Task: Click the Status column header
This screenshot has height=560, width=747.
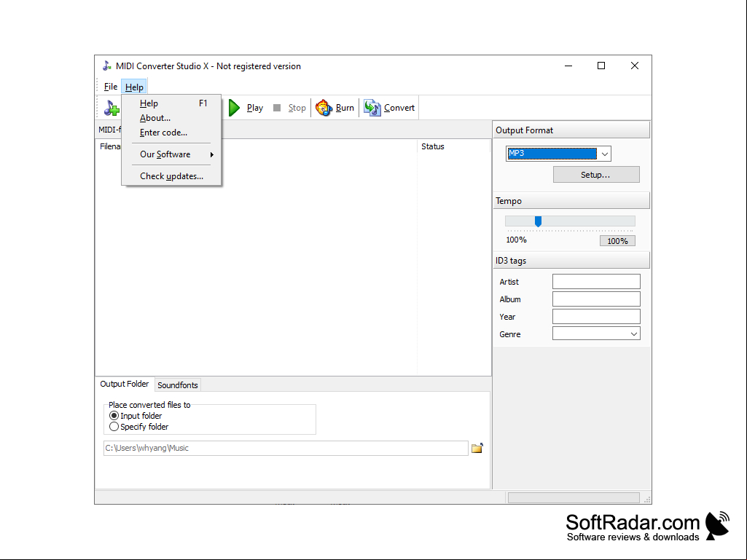Action: (x=453, y=146)
